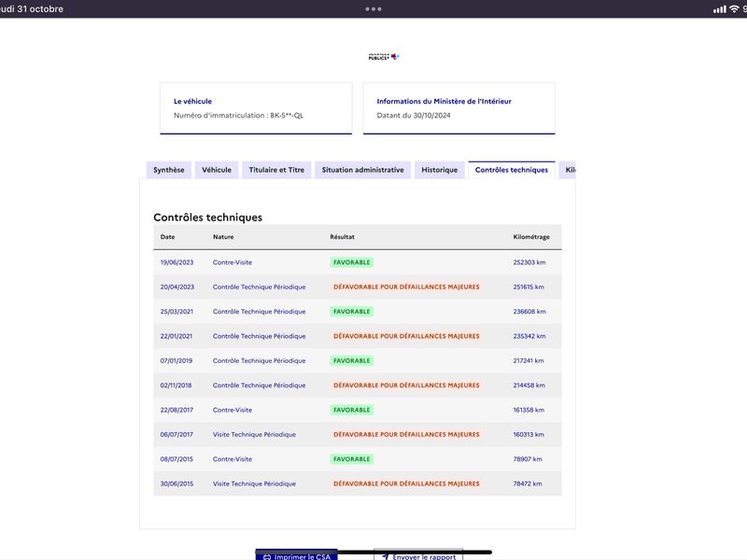Click Contrôle Technique Périodique in 20/04/2023 row
This screenshot has width=747, height=560.
point(260,287)
